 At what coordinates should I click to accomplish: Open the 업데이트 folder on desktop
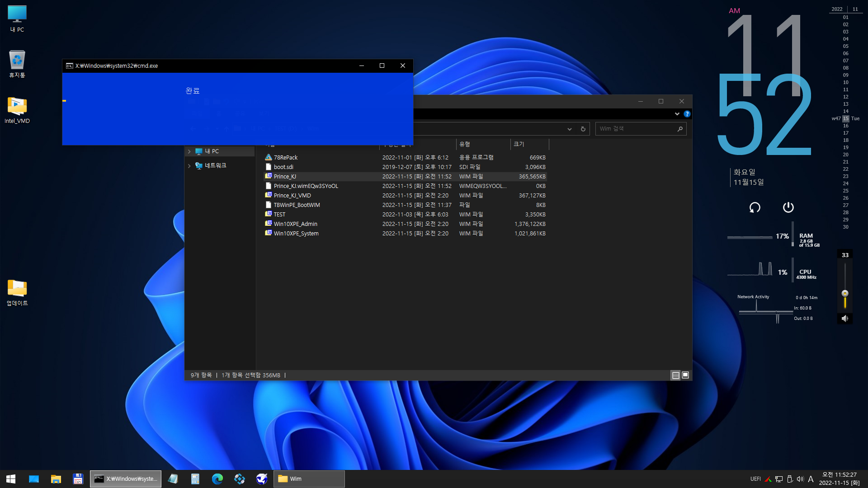[17, 293]
